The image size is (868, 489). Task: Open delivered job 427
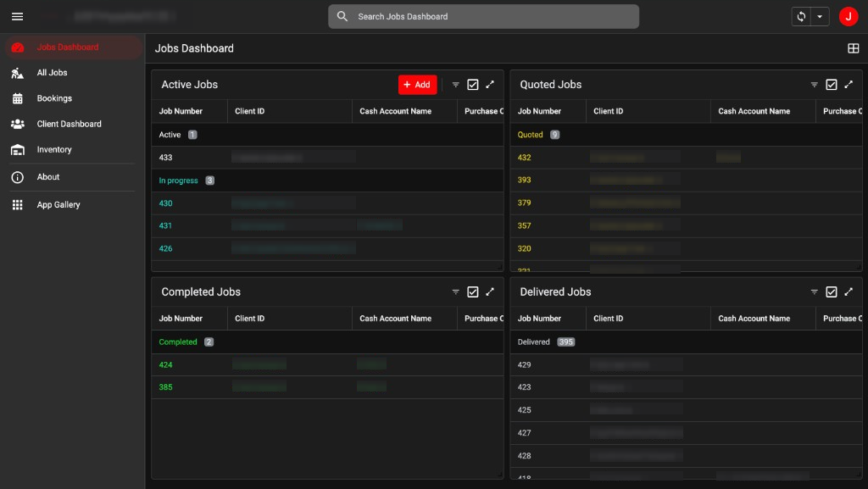tap(686, 433)
